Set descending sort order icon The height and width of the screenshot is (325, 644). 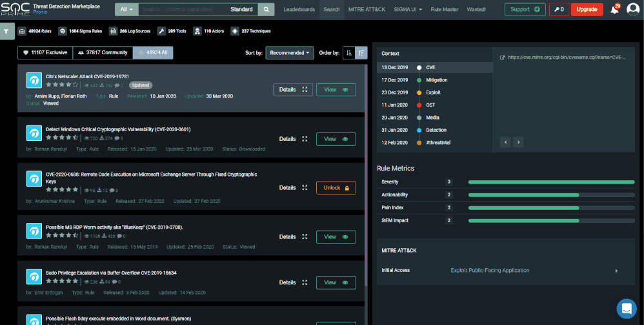(361, 52)
